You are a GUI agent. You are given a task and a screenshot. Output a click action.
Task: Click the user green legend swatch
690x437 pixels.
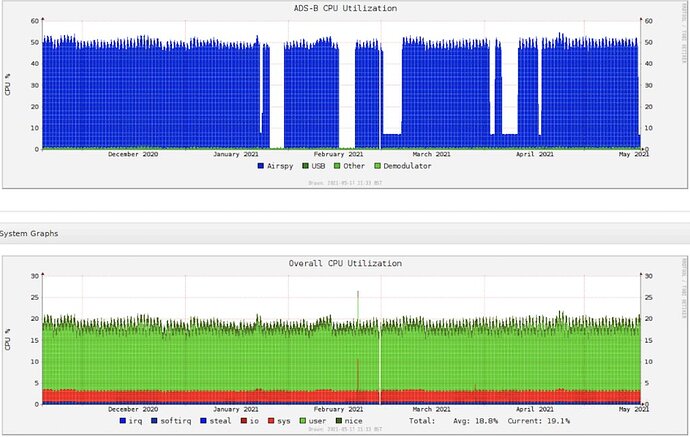[302, 421]
